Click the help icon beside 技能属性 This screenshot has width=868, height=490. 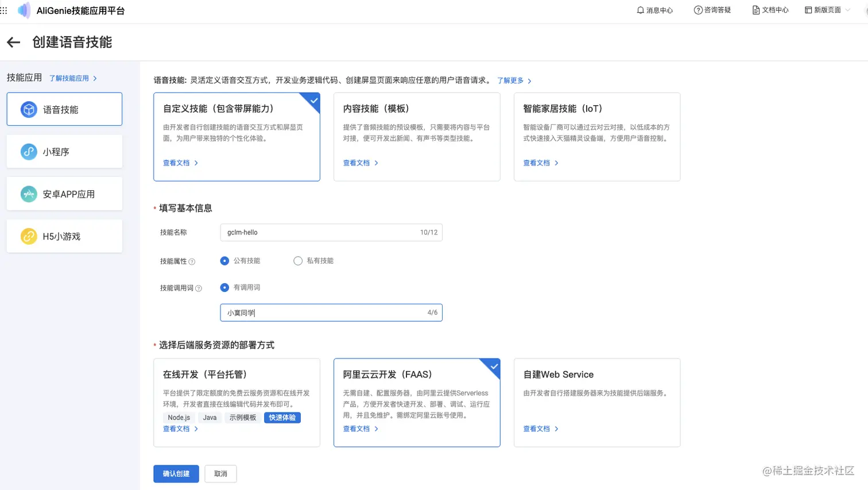192,262
